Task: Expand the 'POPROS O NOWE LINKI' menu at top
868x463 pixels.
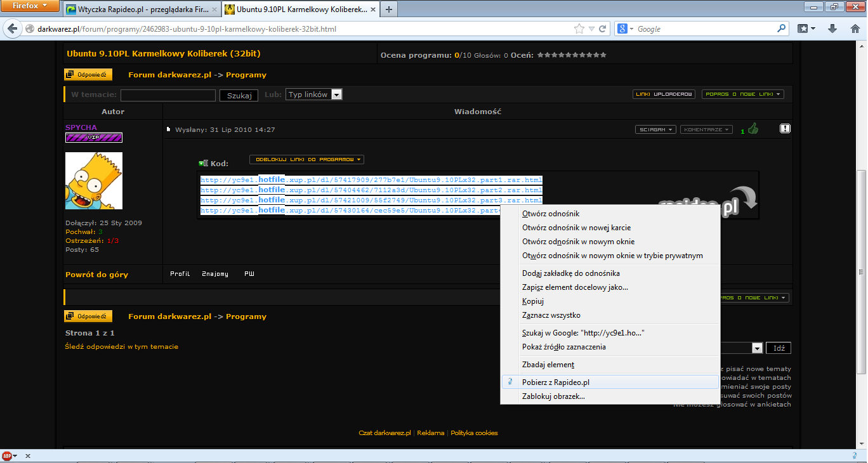Action: (x=743, y=94)
